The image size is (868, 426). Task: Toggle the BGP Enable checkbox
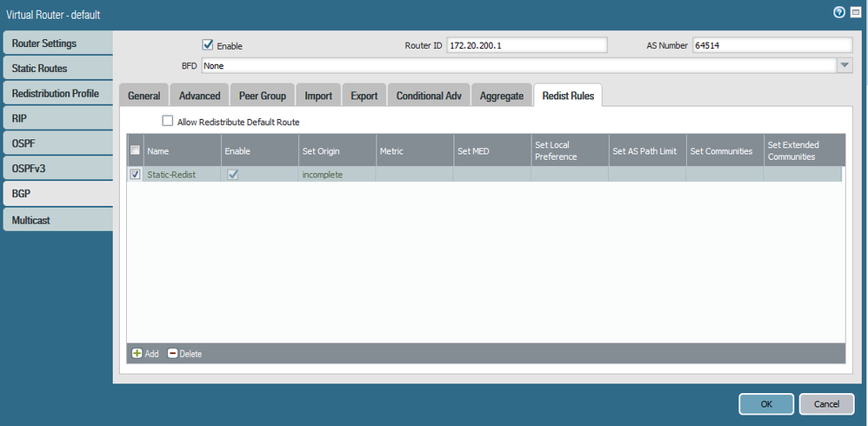[x=208, y=45]
